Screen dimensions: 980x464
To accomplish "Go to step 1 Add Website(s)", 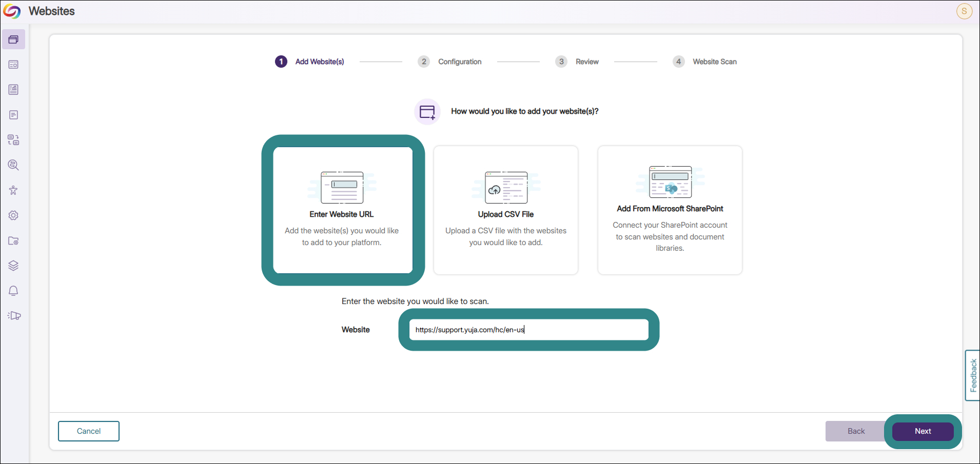I will pyautogui.click(x=310, y=62).
